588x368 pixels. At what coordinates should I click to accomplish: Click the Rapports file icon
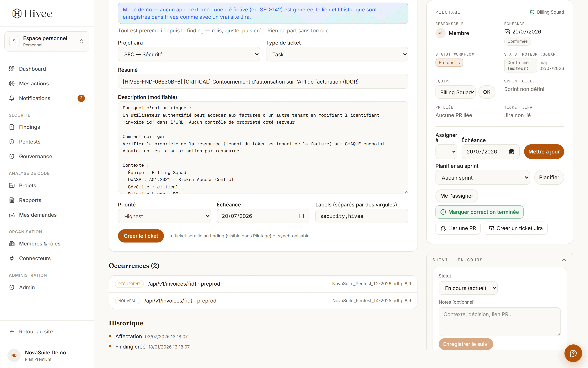[12, 200]
